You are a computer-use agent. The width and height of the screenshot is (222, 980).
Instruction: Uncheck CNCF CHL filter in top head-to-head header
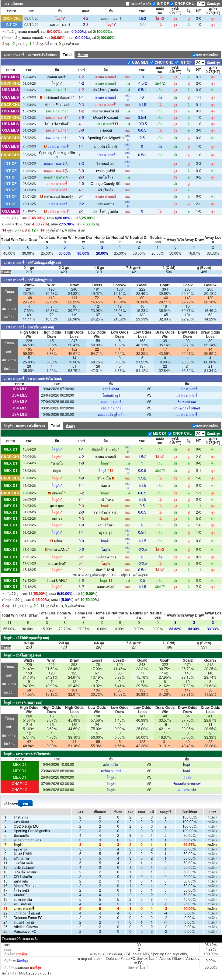[172, 3]
